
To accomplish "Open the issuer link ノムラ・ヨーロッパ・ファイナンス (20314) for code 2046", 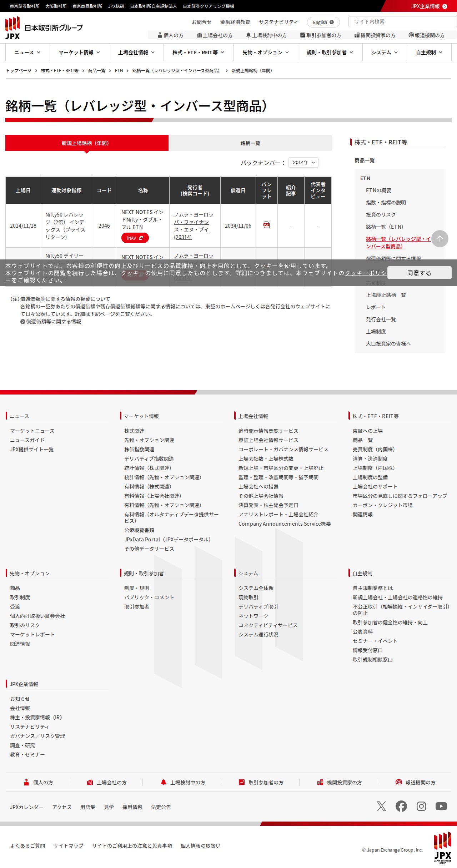I will pos(194,226).
